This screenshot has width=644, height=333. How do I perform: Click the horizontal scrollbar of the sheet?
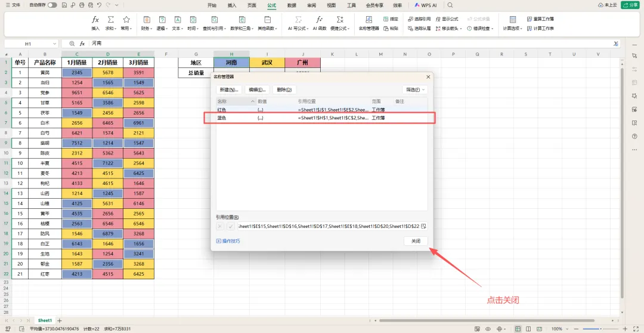click(487, 320)
